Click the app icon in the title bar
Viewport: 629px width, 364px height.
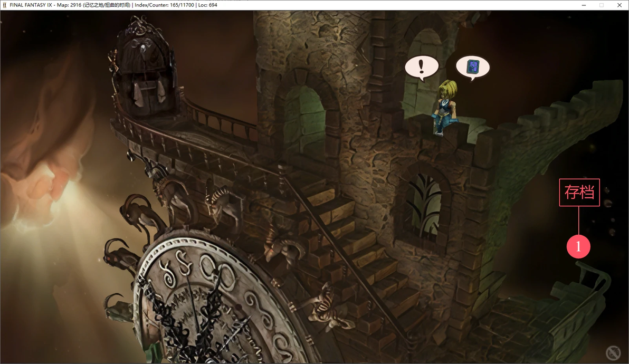(4, 5)
